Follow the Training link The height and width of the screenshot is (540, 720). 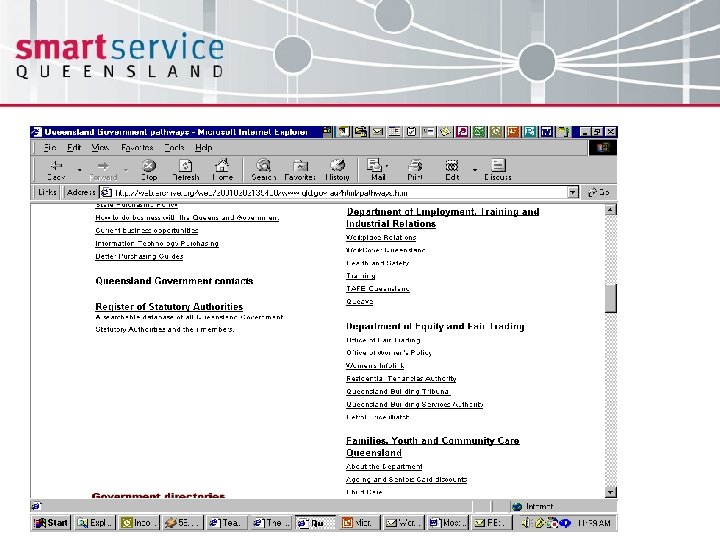360,276
